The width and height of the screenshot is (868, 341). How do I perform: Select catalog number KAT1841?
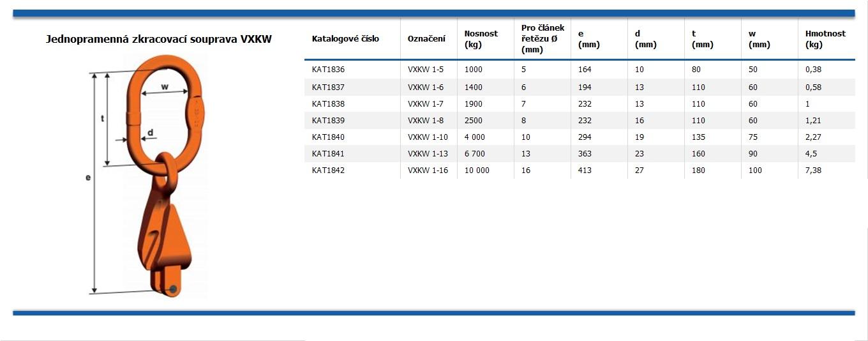pos(328,153)
